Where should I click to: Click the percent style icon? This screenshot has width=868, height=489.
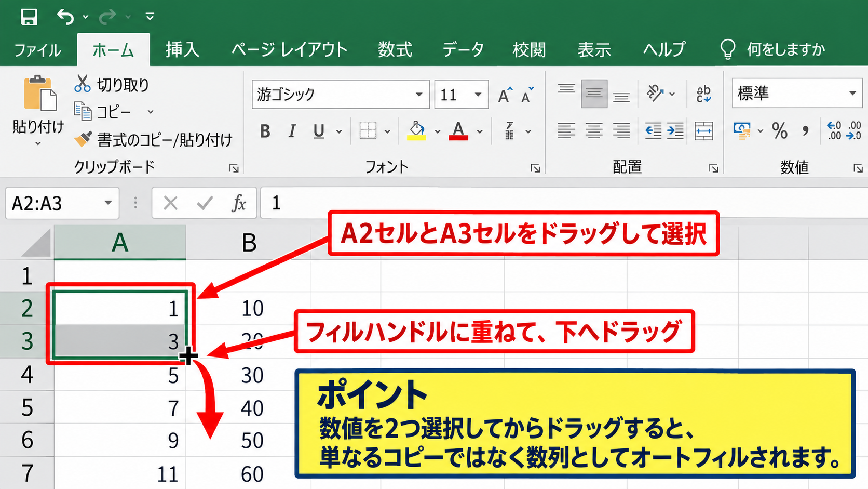coord(779,131)
